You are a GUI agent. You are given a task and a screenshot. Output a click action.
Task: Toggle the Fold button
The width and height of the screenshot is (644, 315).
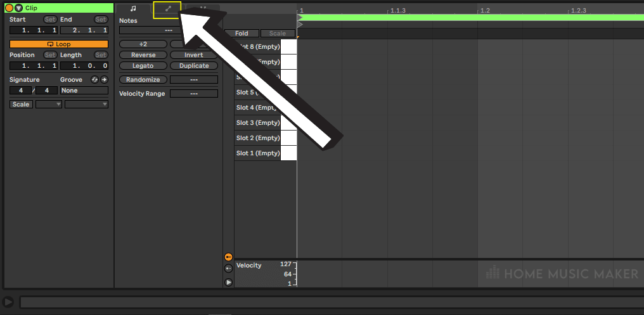[241, 33]
